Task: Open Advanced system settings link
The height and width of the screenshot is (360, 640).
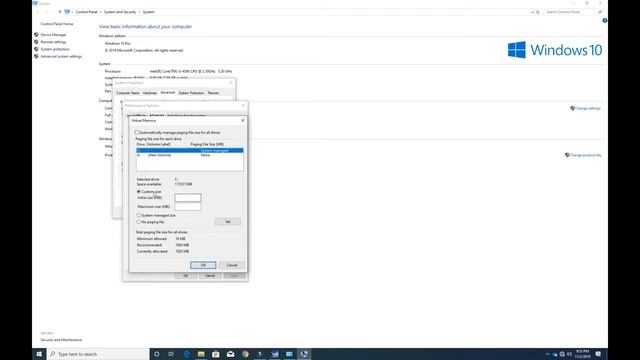Action: 61,56
